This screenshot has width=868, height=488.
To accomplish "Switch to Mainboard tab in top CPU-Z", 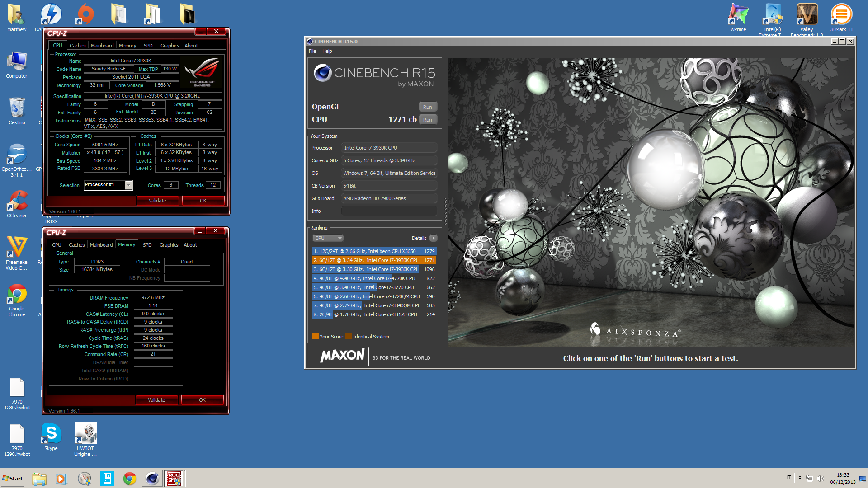I will [x=102, y=46].
